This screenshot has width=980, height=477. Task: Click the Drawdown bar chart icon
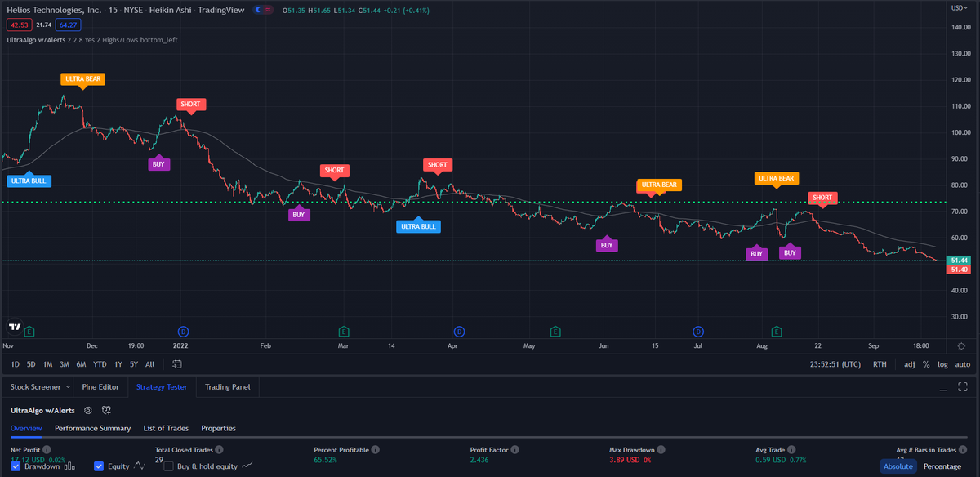point(69,466)
